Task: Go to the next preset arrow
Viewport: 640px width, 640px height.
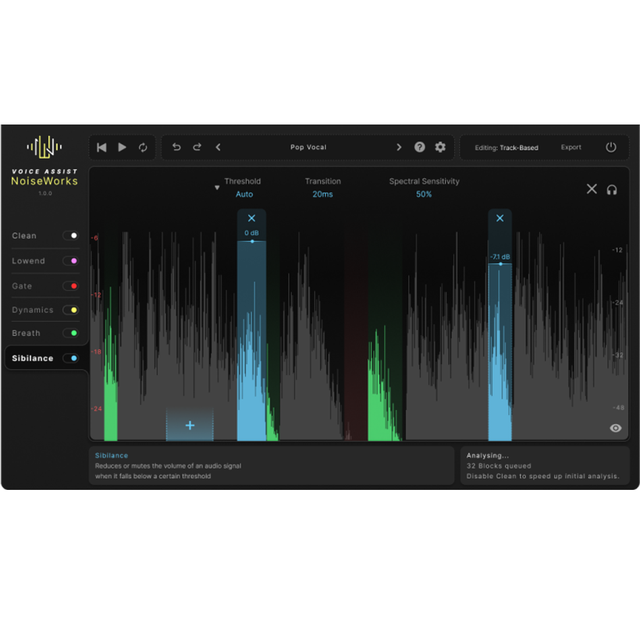Action: 399,147
